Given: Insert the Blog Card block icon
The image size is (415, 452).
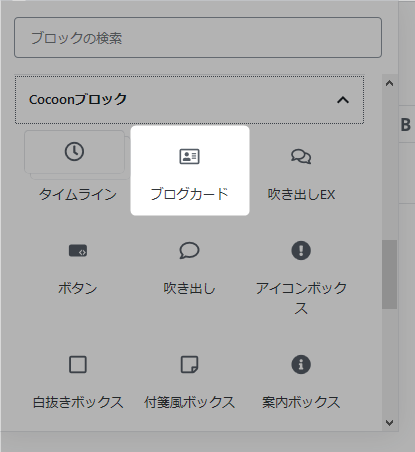Looking at the screenshot, I should click(189, 156).
